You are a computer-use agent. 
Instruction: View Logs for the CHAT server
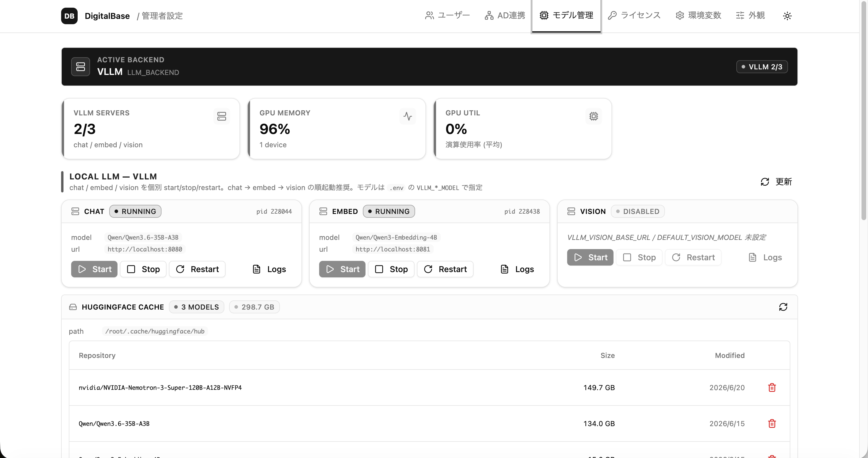(x=269, y=269)
